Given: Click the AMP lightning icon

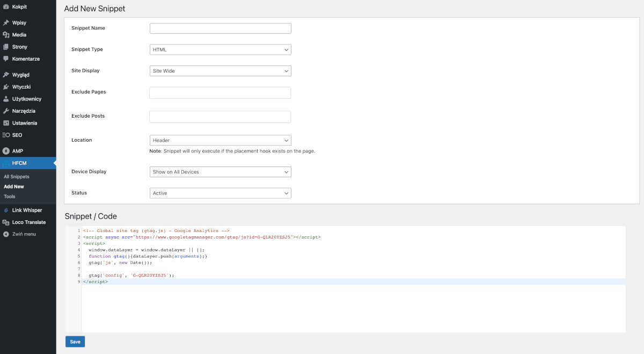Looking at the screenshot, I should [x=6, y=151].
